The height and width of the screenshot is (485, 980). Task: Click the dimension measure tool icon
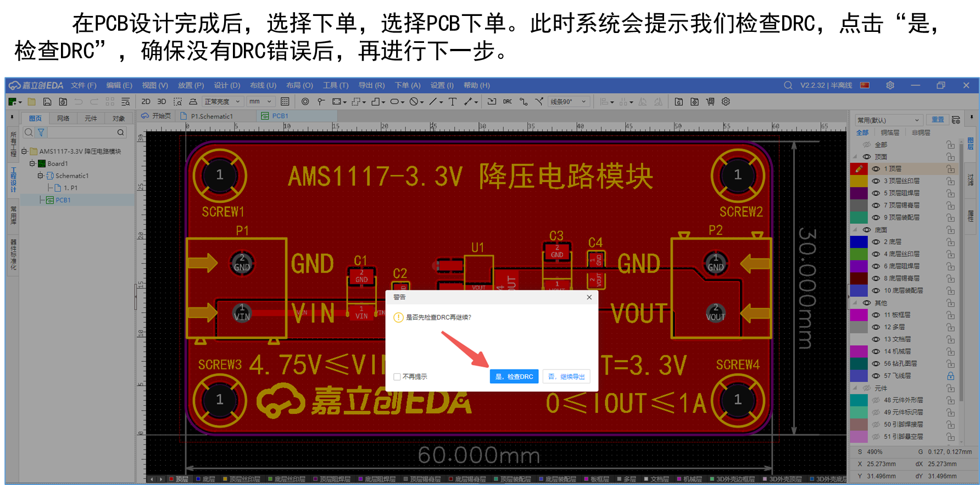pyautogui.click(x=468, y=102)
